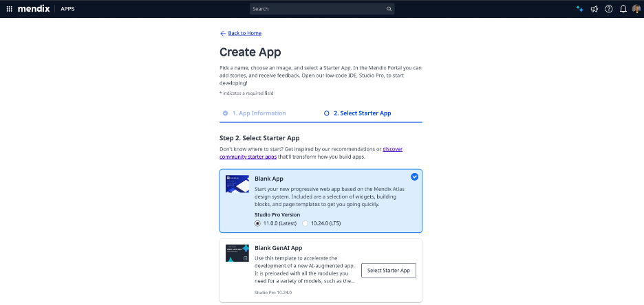Select the 11.0.0 (Latest) radio button
This screenshot has width=644, height=305.
point(257,223)
